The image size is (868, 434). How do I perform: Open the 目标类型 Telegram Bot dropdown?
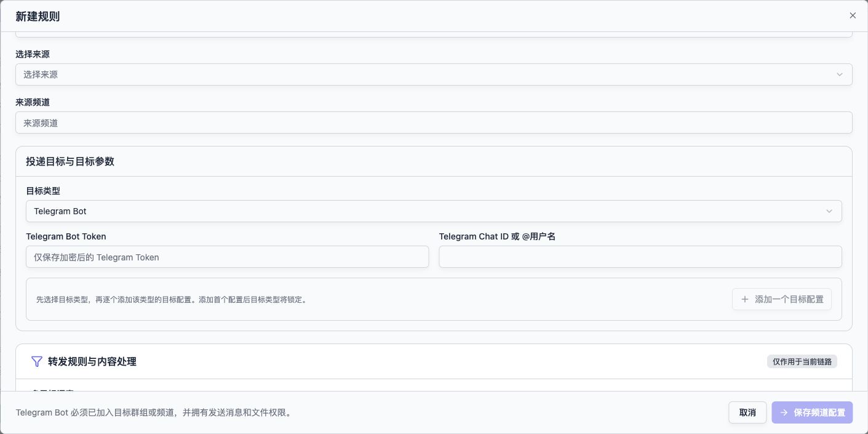pos(434,211)
